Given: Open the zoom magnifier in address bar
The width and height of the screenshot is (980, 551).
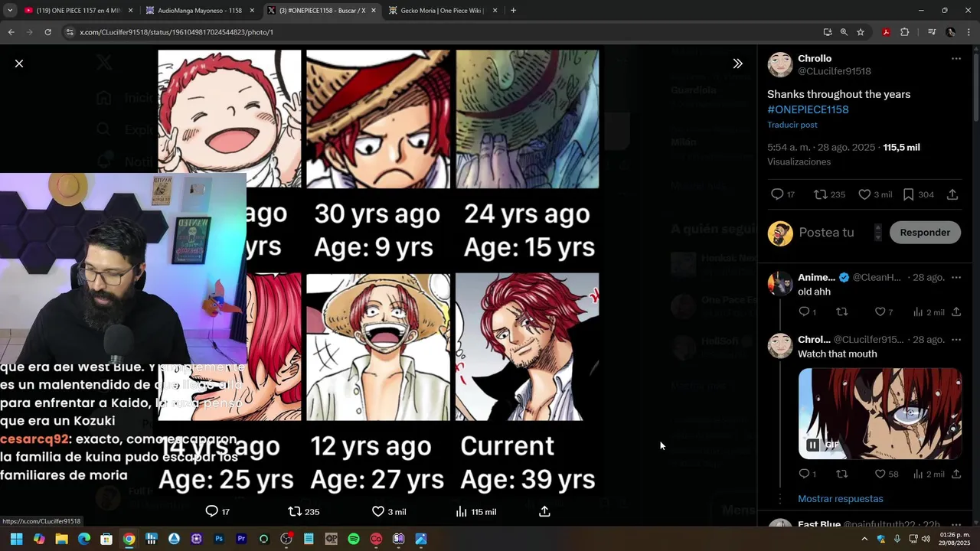Looking at the screenshot, I should 844,32.
